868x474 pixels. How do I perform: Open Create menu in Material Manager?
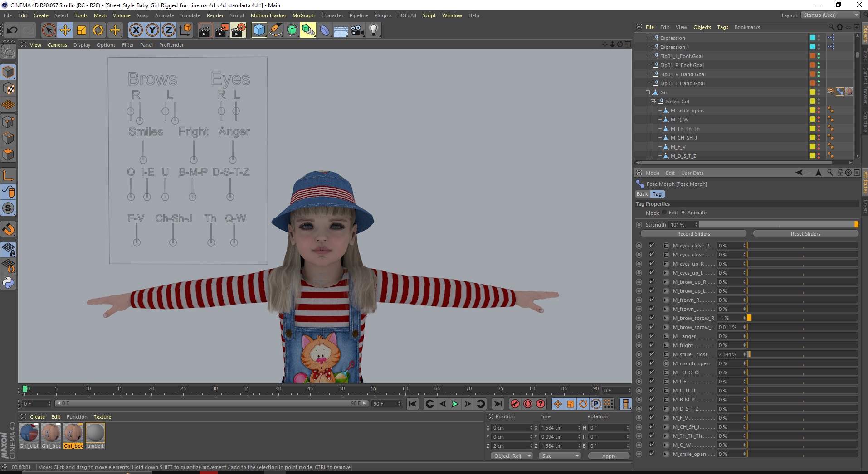(x=37, y=417)
